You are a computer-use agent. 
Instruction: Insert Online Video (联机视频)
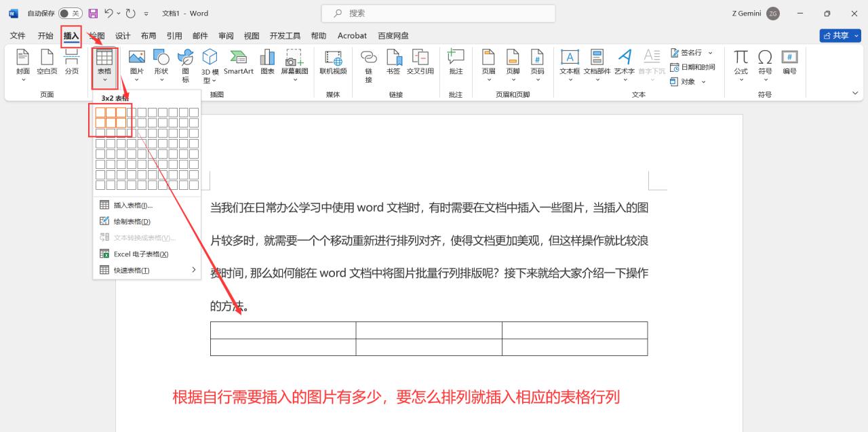pyautogui.click(x=333, y=62)
